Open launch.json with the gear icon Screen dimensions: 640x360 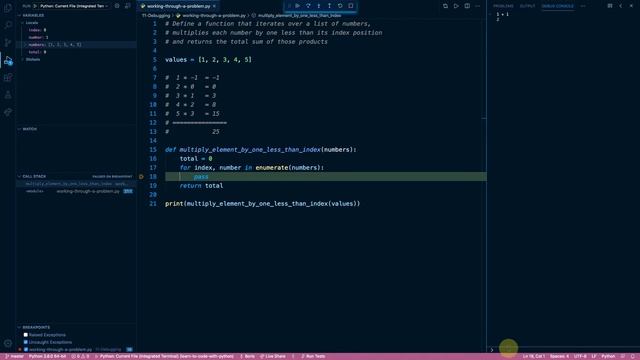pos(117,6)
